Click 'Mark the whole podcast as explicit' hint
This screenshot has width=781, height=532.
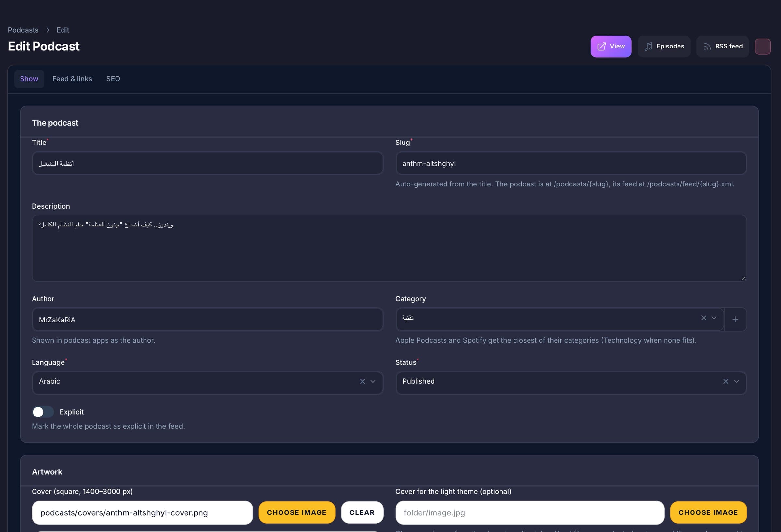point(108,426)
